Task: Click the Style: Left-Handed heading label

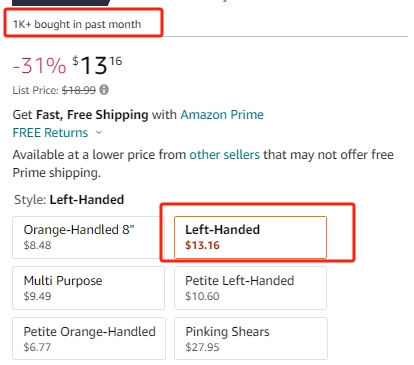Action: click(x=69, y=200)
